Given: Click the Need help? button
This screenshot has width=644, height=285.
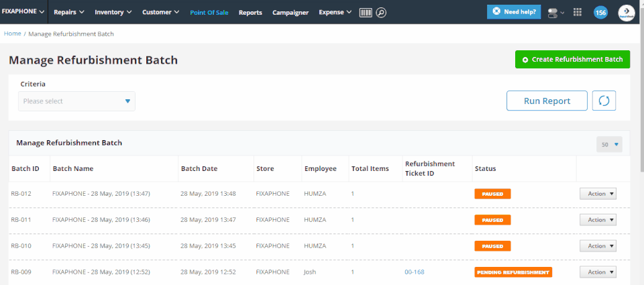Looking at the screenshot, I should (x=514, y=12).
